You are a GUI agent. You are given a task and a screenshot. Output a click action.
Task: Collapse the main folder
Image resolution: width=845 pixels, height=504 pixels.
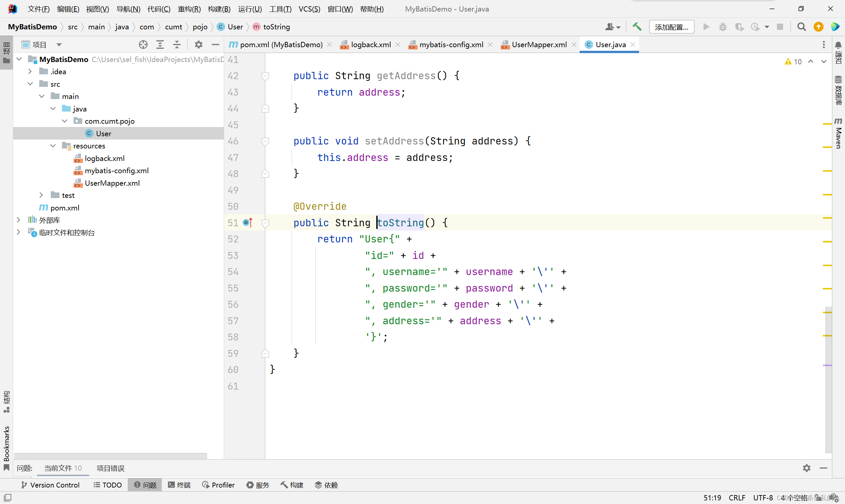[x=42, y=96]
